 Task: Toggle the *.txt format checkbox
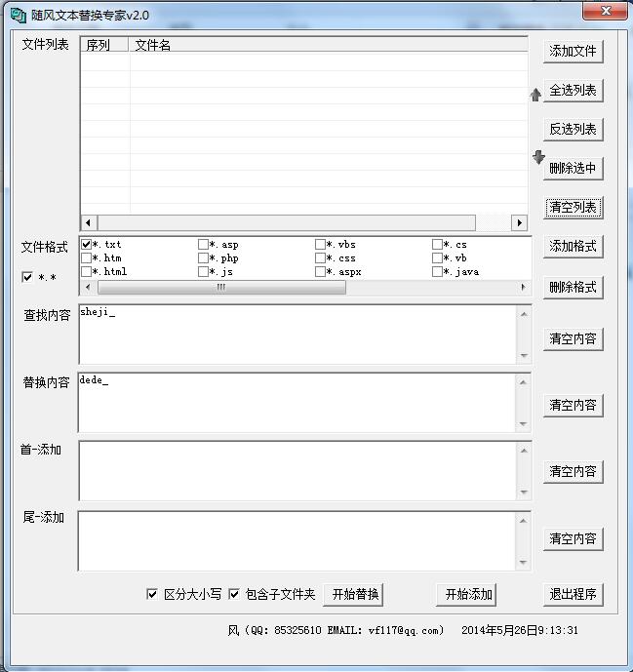(x=87, y=244)
